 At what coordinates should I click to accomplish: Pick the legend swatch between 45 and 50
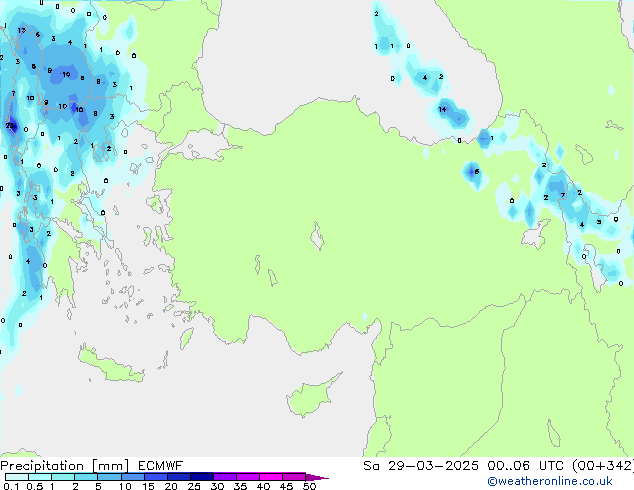[x=294, y=477]
